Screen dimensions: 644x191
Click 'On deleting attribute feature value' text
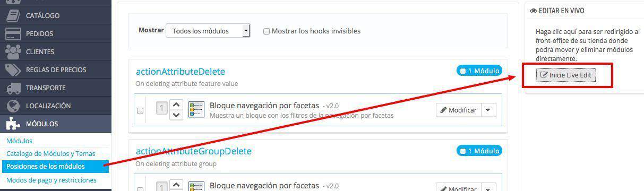point(187,84)
